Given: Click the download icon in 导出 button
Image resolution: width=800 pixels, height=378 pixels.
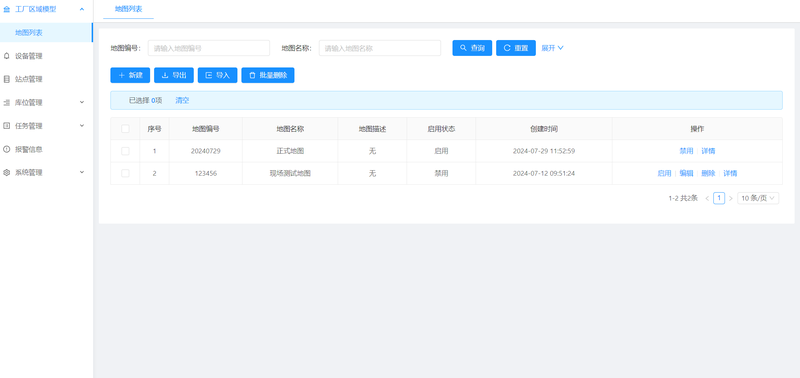Looking at the screenshot, I should point(165,75).
